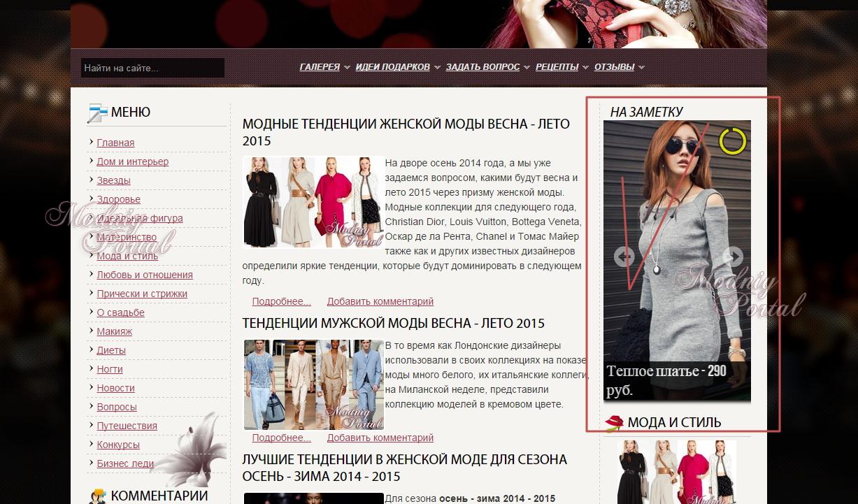Open Идеальная фигура category link

coord(140,218)
